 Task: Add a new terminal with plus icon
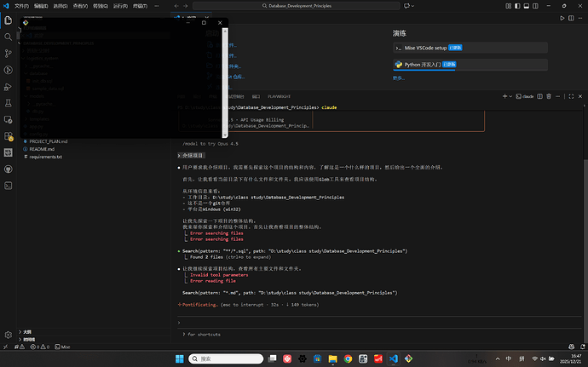[x=504, y=96]
